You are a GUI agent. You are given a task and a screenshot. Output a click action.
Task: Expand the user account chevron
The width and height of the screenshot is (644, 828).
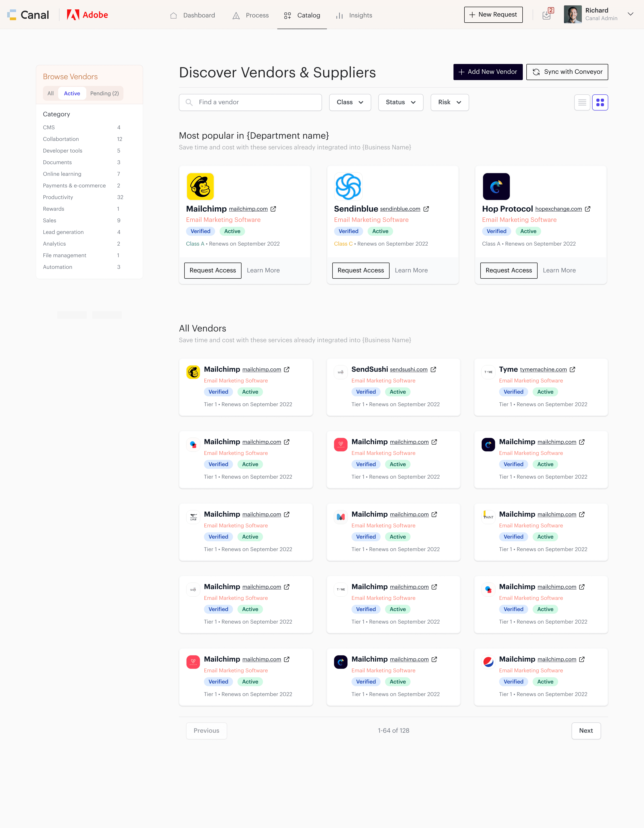630,14
